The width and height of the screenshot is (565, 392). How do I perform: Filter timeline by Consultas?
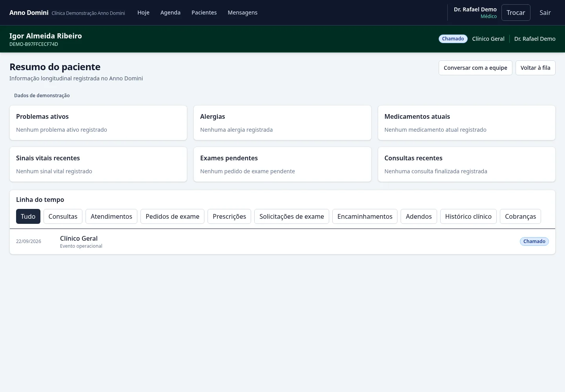click(x=63, y=216)
